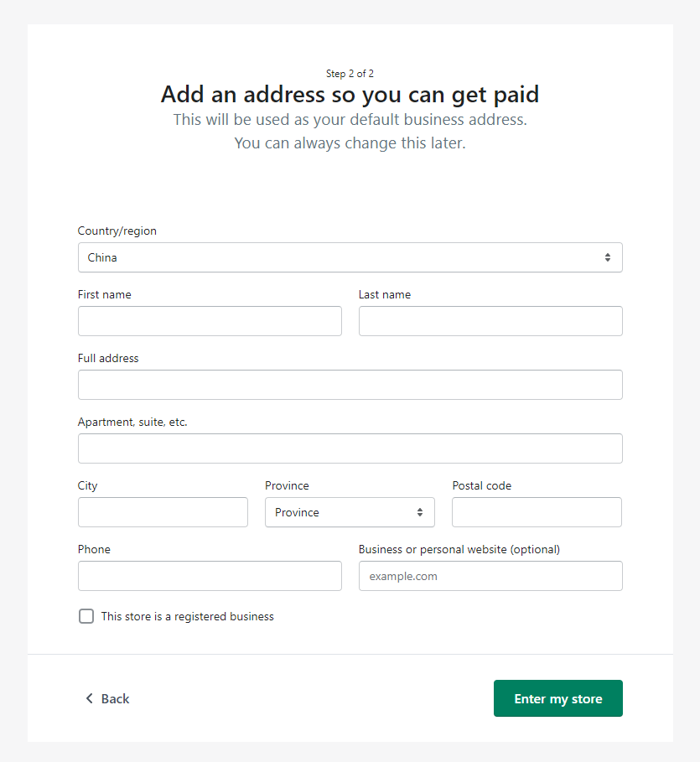Click the "Country/region" field label
This screenshot has height=762, width=700.
(117, 231)
